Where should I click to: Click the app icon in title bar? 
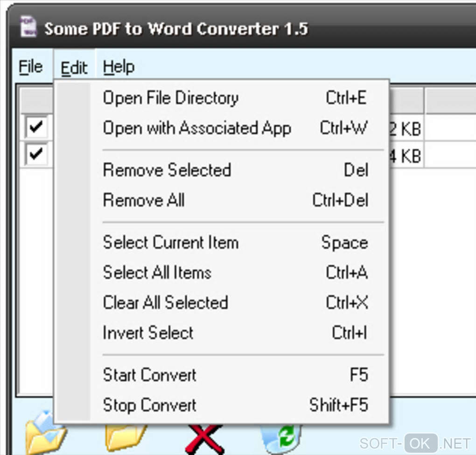[x=28, y=27]
